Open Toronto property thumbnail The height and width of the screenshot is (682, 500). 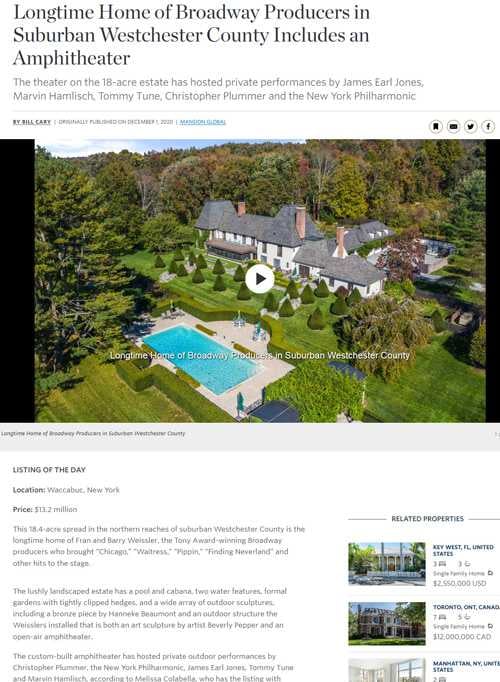[387, 624]
